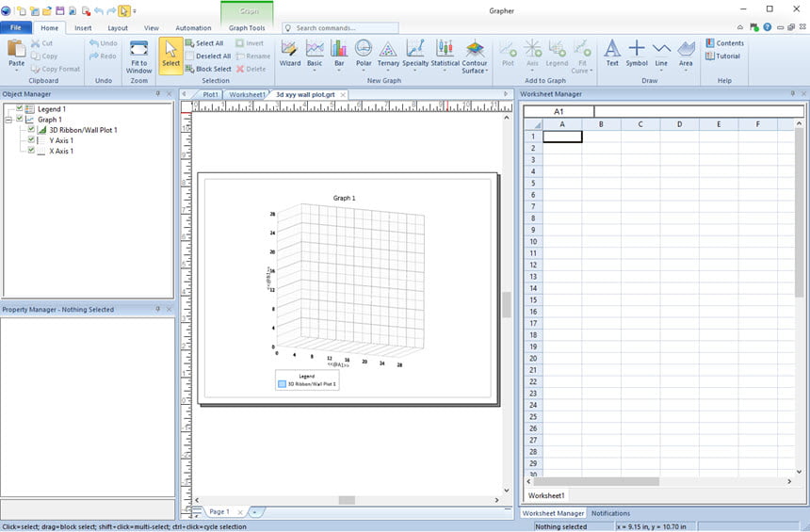Click the Save icon in quick access toolbar
This screenshot has height=532, width=810.
pyautogui.click(x=60, y=11)
